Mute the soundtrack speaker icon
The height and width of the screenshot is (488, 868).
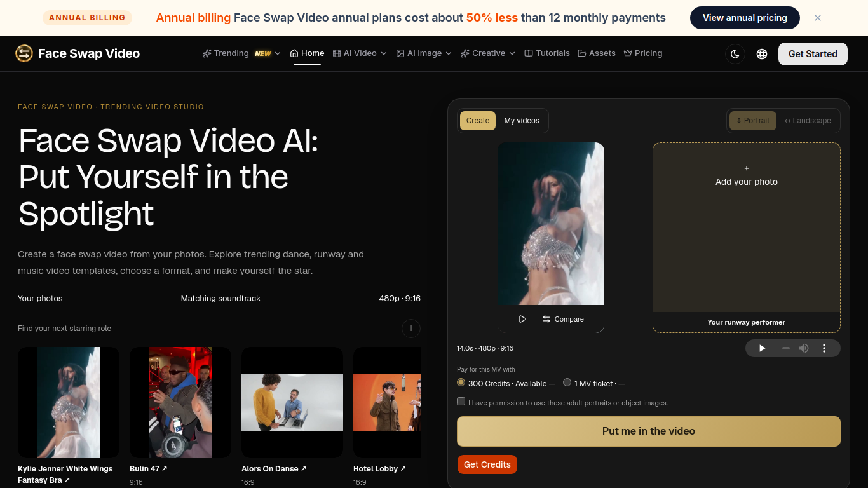coord(804,348)
